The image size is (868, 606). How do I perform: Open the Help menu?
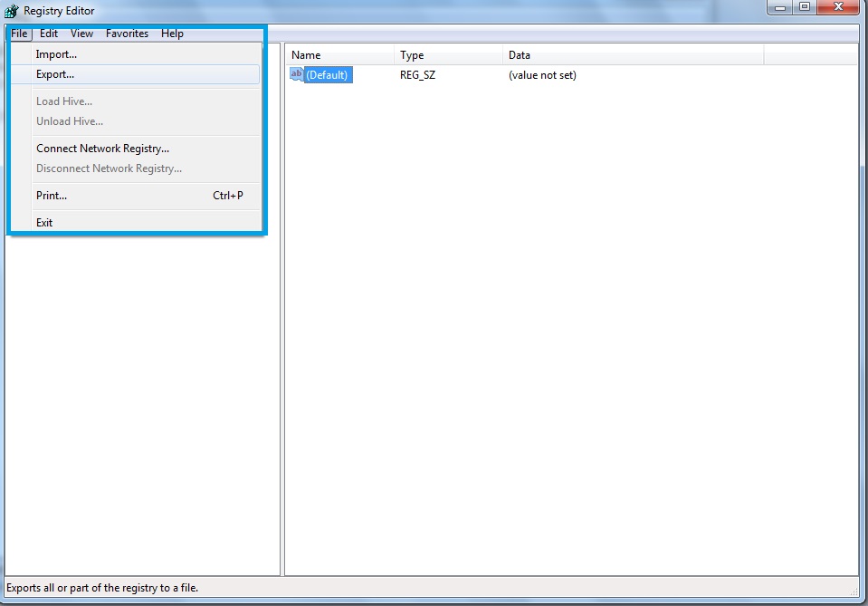pos(172,34)
